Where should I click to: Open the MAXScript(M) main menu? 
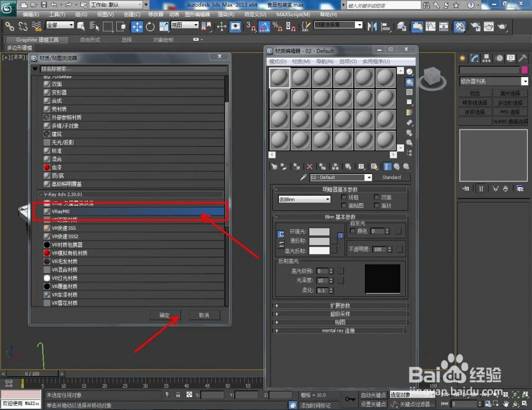pyautogui.click(x=293, y=14)
